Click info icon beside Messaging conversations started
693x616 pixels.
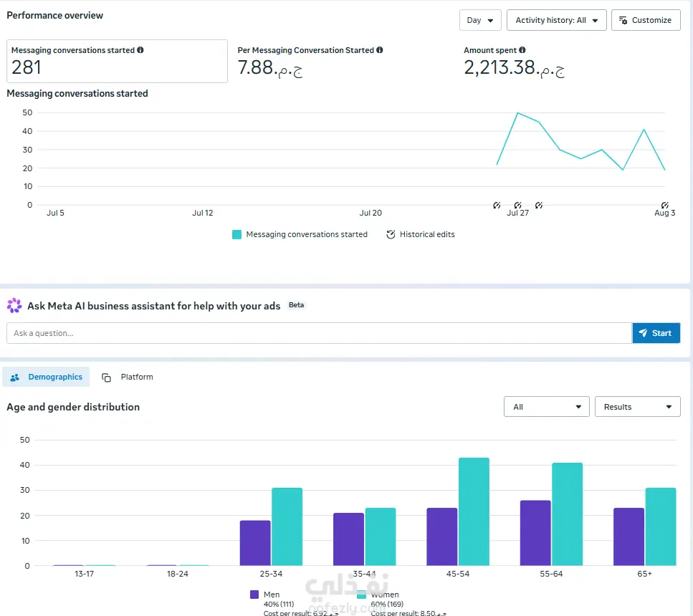click(x=140, y=50)
